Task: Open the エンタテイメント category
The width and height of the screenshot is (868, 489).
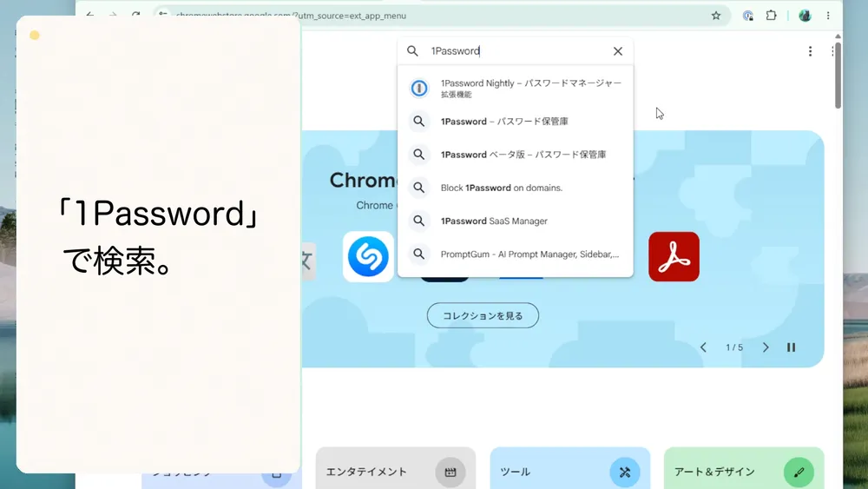Action: point(395,468)
